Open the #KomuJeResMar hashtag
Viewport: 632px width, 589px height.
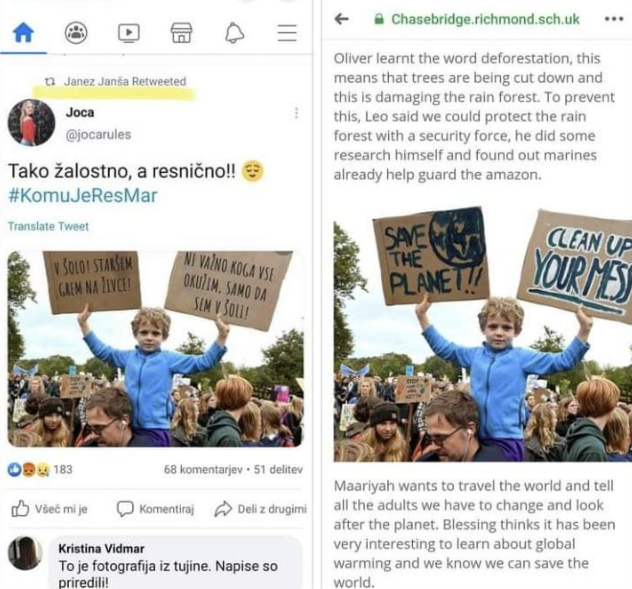click(x=82, y=195)
